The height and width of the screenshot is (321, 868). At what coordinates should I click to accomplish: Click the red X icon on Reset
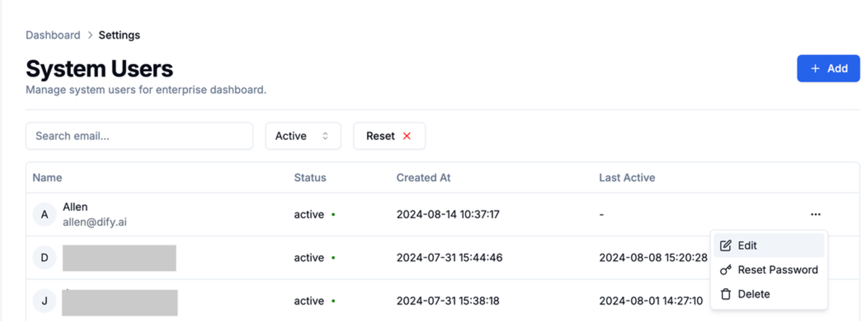(407, 136)
